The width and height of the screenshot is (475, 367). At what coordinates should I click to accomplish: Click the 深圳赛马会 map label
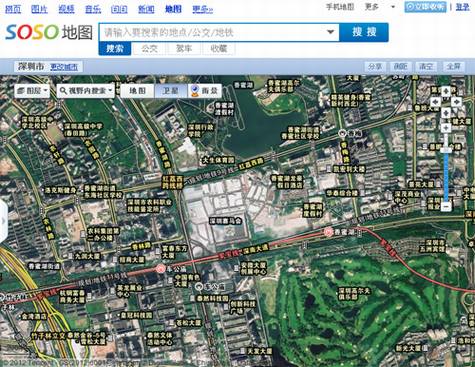(x=226, y=221)
